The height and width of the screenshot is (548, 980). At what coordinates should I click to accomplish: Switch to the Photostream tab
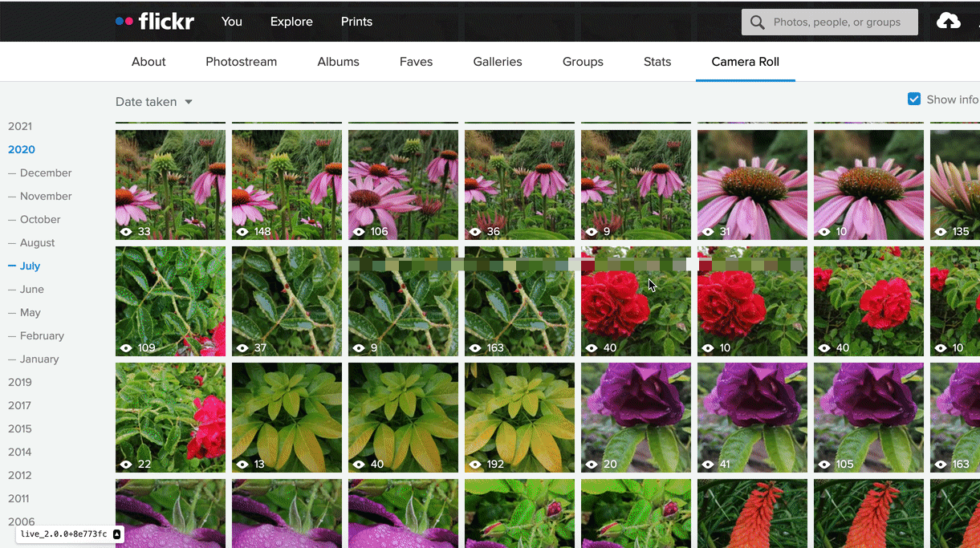pyautogui.click(x=242, y=62)
